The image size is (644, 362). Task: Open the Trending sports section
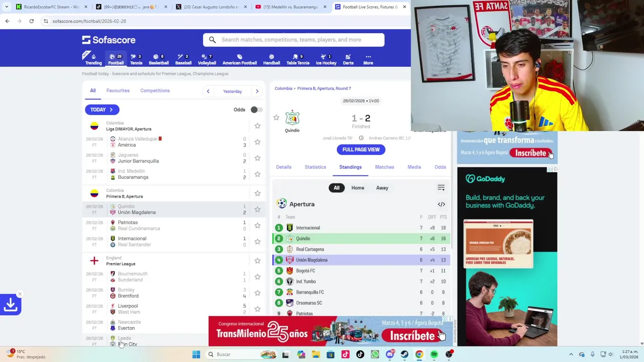[93, 59]
